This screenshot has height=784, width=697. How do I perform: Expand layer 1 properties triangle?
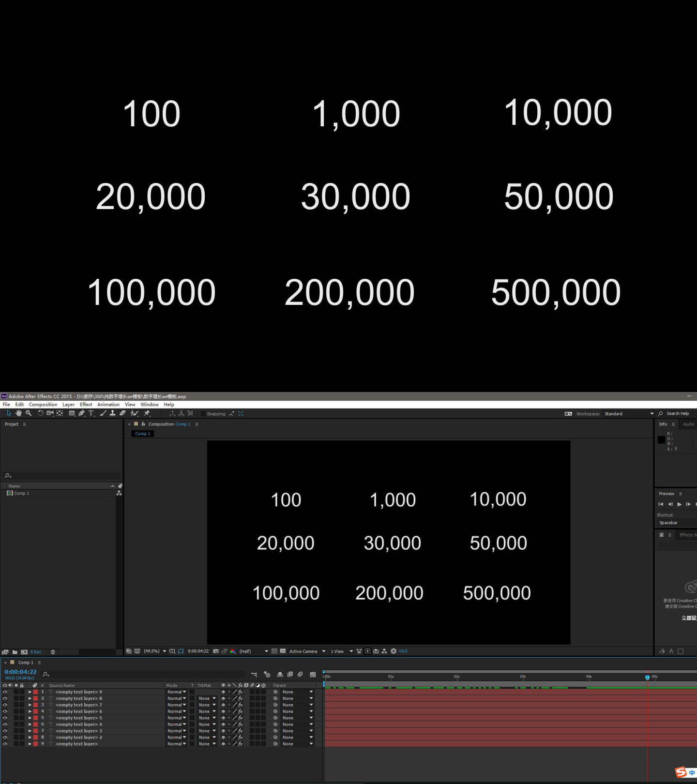(x=30, y=692)
